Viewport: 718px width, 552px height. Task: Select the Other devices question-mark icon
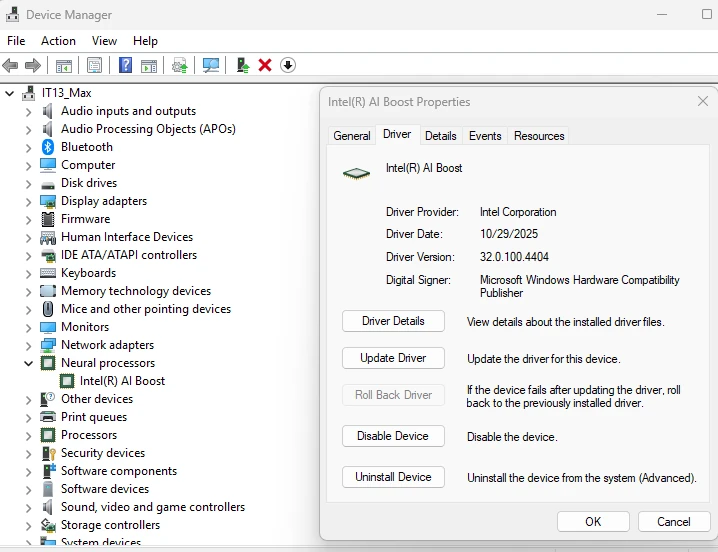pos(48,399)
